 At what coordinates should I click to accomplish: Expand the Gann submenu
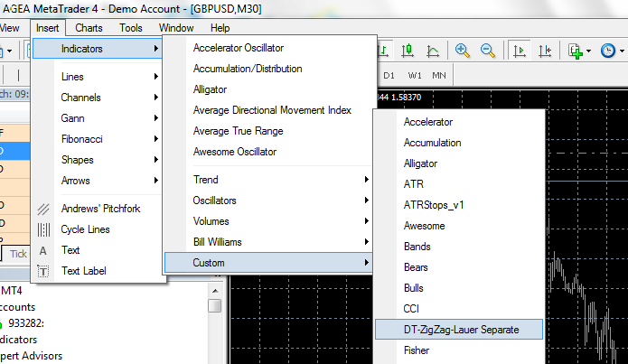[x=97, y=118]
